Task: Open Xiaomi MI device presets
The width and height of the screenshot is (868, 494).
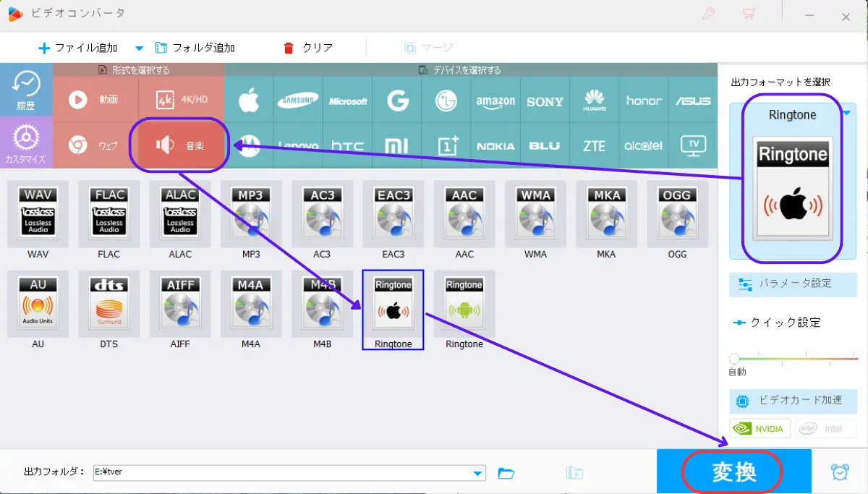Action: point(397,146)
